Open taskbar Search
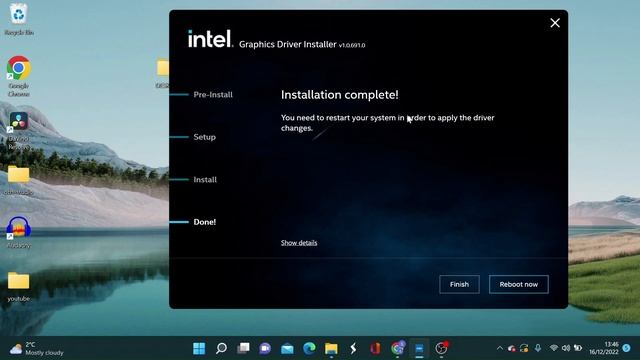 (x=221, y=349)
